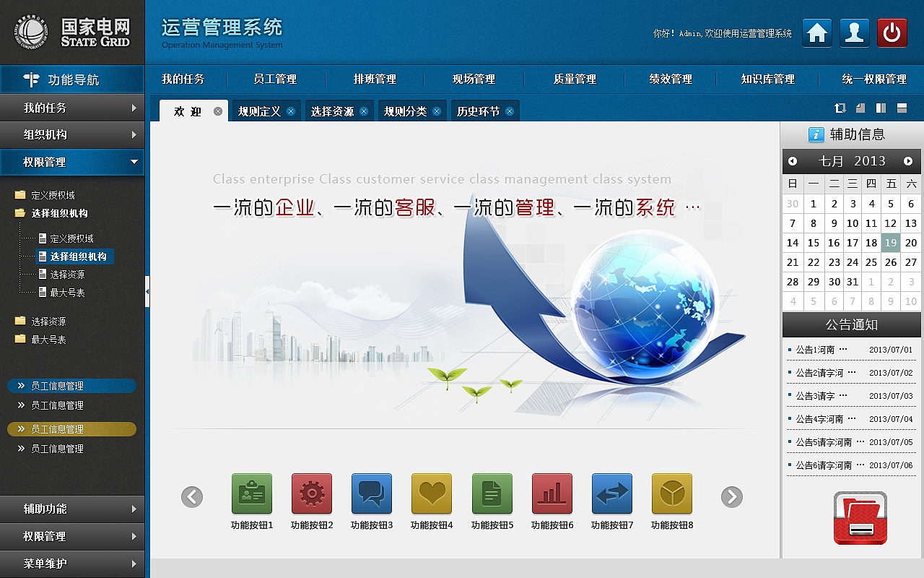The width and height of the screenshot is (924, 578).
Task: Go to the home page icon
Action: (817, 33)
